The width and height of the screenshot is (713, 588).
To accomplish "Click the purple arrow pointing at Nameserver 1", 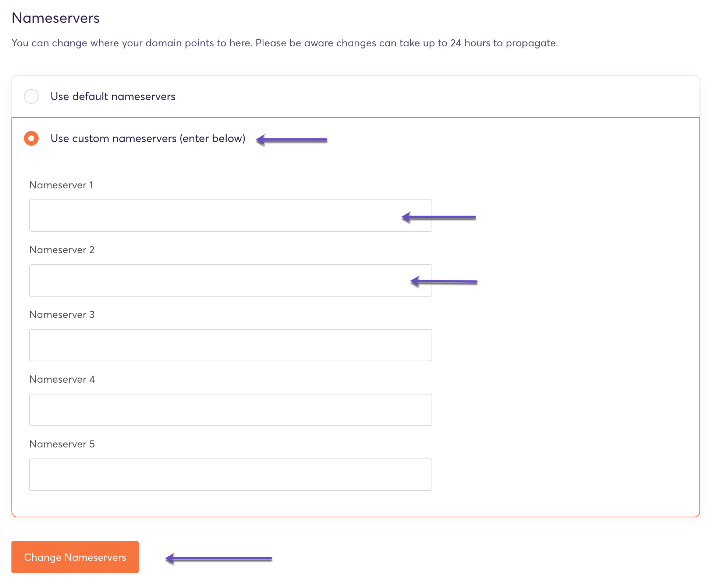I will click(x=439, y=217).
